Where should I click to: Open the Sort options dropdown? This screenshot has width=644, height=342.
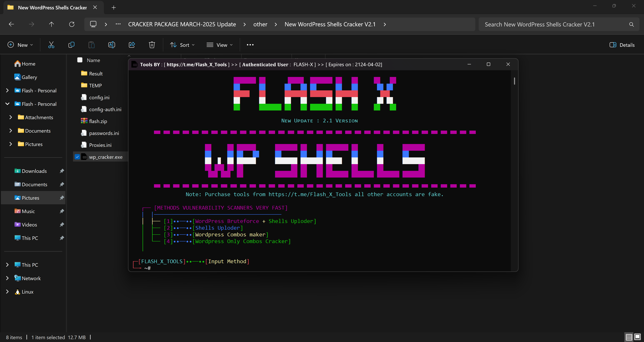[x=182, y=45]
